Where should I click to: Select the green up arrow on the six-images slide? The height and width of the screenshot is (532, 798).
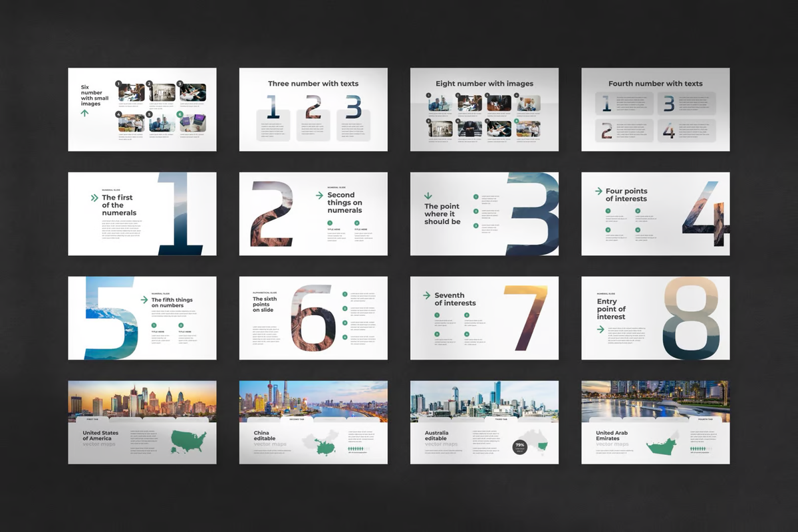pyautogui.click(x=84, y=113)
